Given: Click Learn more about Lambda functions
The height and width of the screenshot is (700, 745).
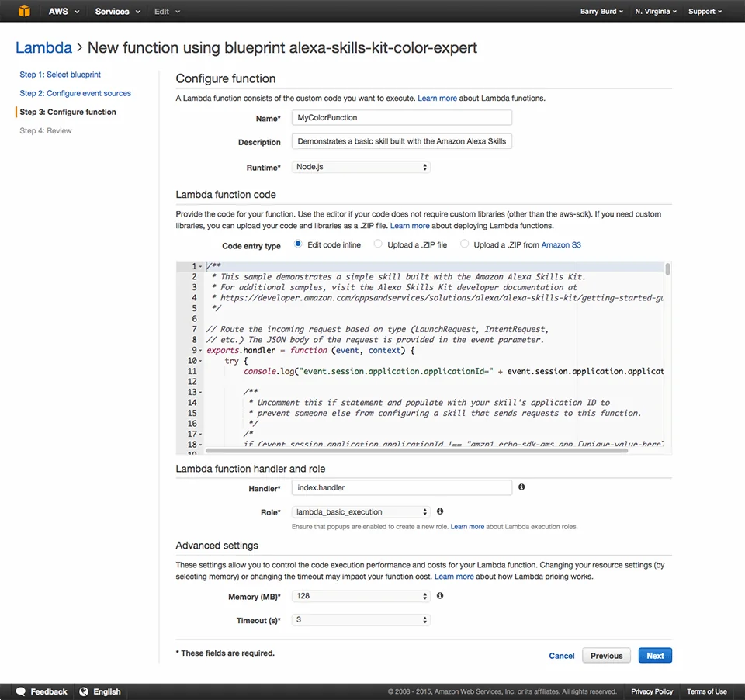Looking at the screenshot, I should click(x=437, y=99).
